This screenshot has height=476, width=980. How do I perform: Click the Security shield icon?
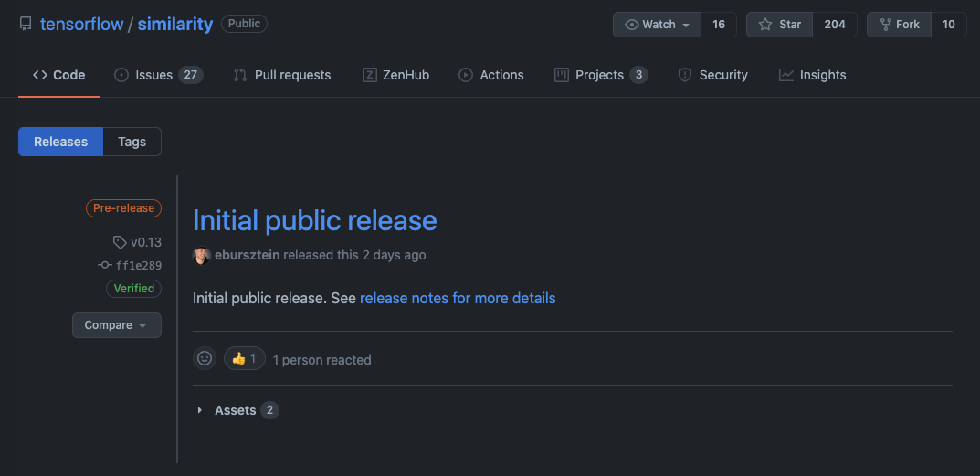[685, 75]
